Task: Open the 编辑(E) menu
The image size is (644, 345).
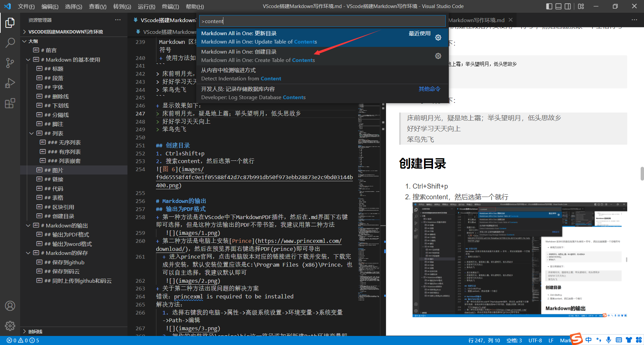Action: click(x=50, y=6)
